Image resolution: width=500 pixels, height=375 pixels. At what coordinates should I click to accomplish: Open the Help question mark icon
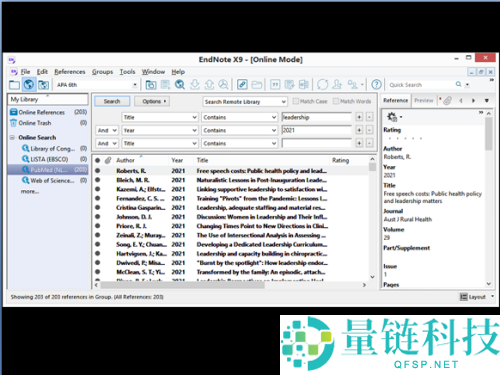pos(376,85)
